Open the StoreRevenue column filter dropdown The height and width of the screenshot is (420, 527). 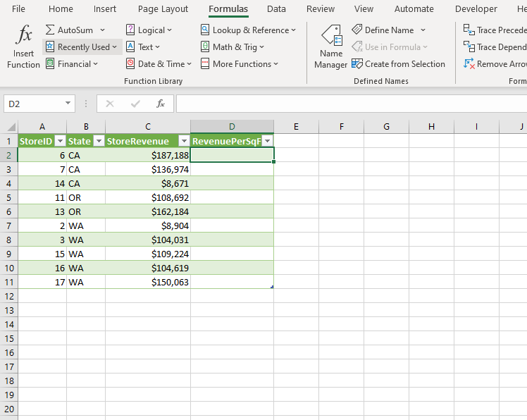(x=184, y=141)
